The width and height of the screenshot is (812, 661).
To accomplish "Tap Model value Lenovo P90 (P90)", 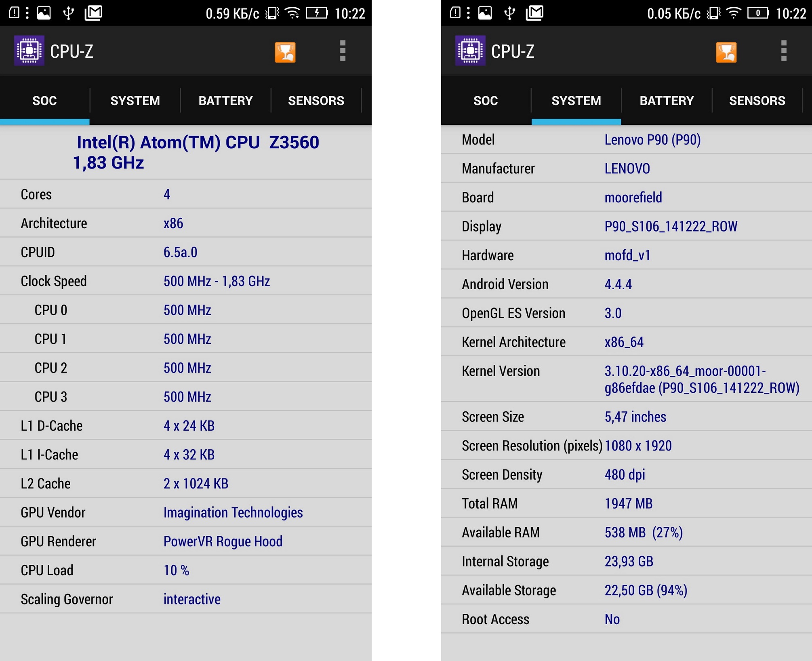I will [x=652, y=140].
